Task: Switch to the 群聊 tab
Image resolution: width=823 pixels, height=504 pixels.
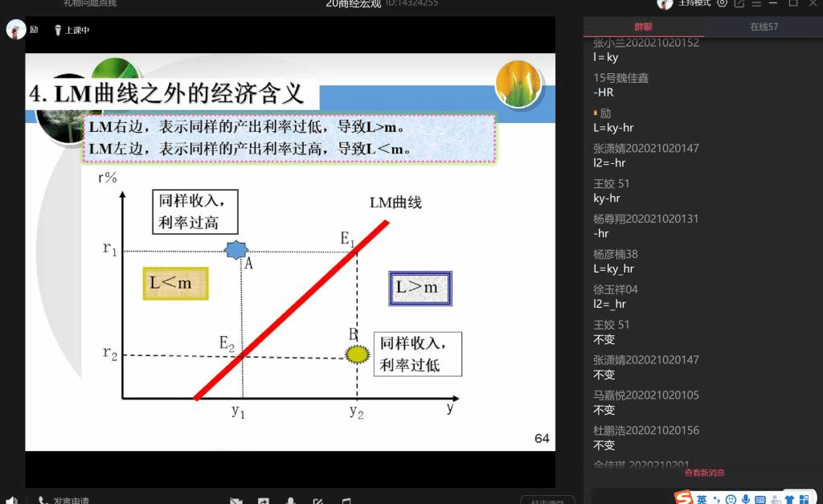Action: point(643,27)
